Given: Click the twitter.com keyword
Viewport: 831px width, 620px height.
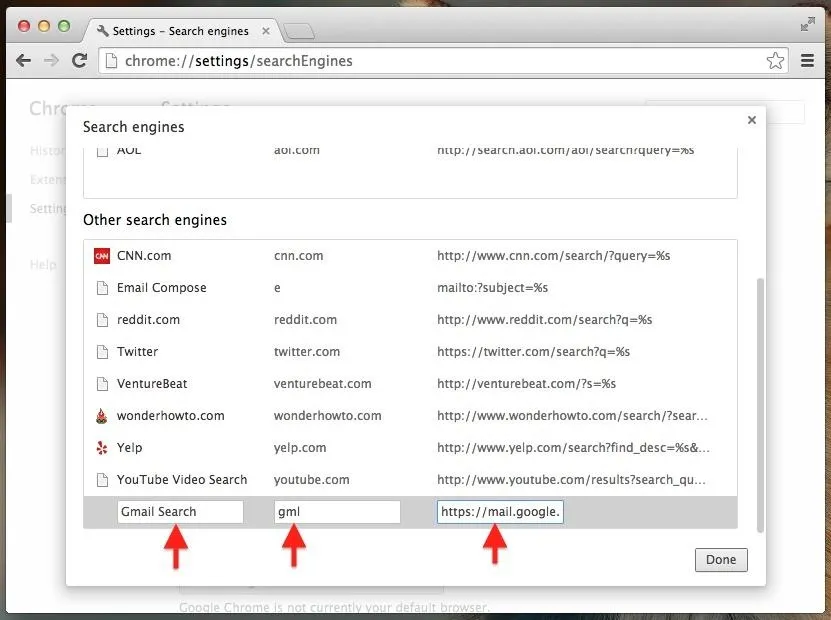Looking at the screenshot, I should coord(307,352).
